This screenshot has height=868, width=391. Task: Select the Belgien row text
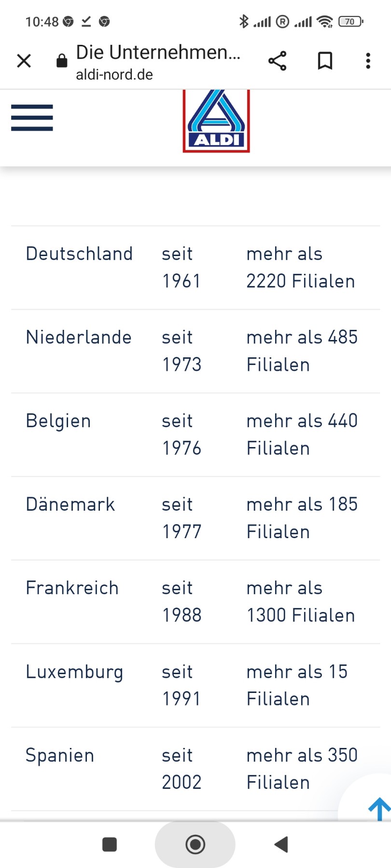[x=58, y=421]
